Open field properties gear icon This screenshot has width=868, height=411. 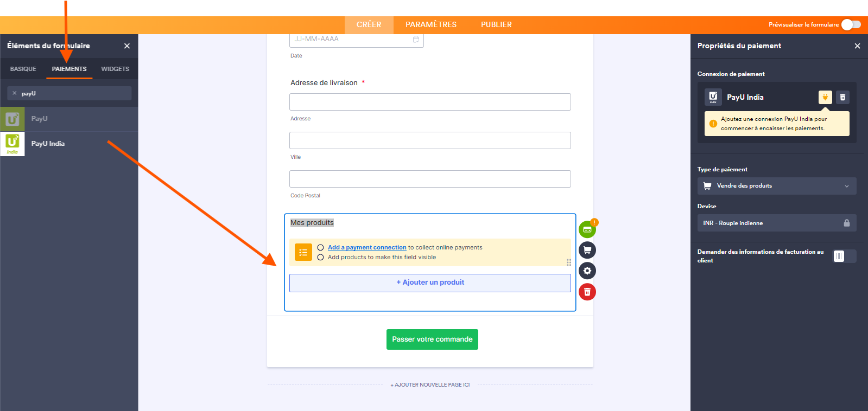tap(587, 271)
